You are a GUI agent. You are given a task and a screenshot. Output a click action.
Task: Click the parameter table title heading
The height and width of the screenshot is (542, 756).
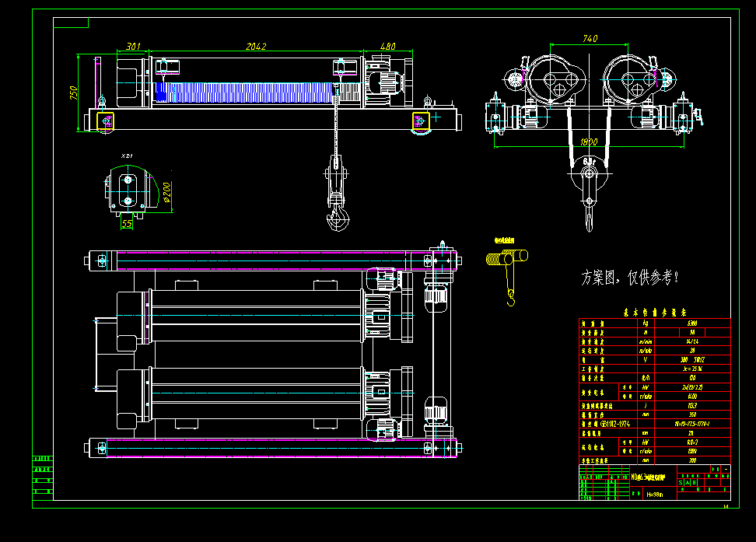[655, 313]
